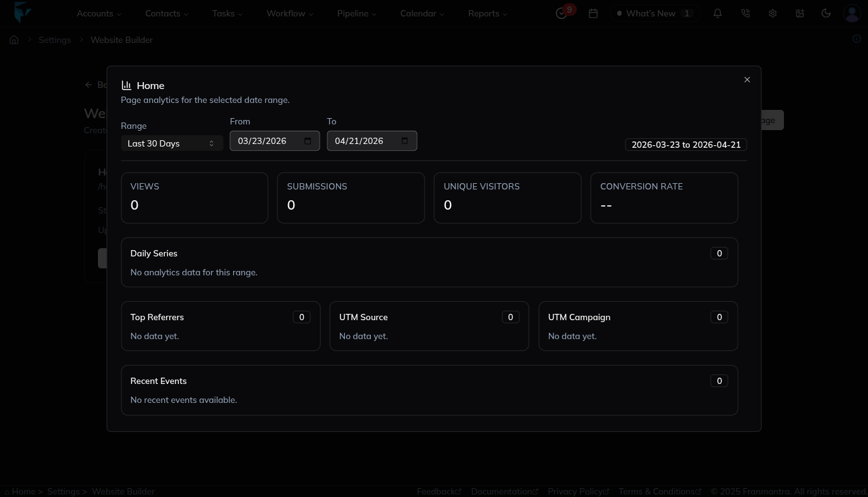Open the To date calendar picker icon
The height and width of the screenshot is (497, 868).
pos(405,141)
